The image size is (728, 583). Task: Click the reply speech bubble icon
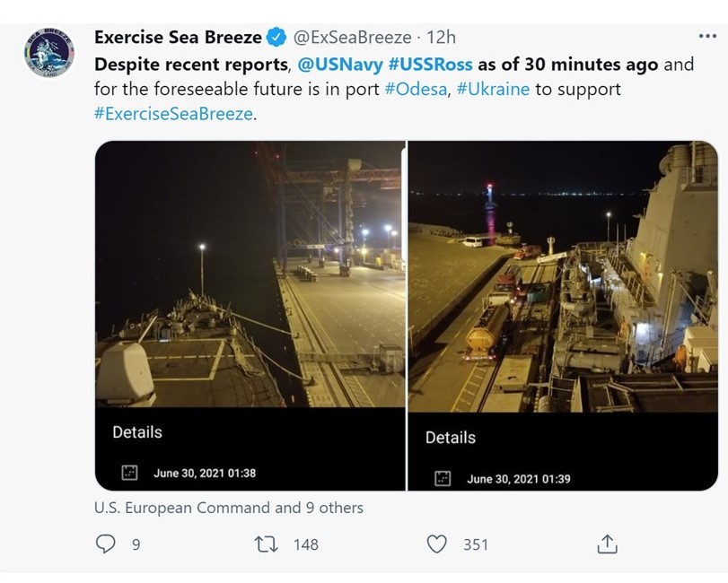pyautogui.click(x=105, y=544)
